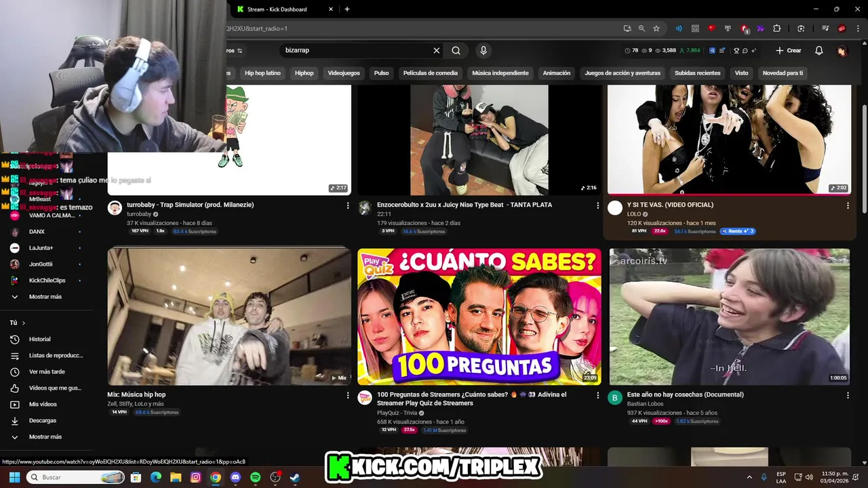Click the blue sound-wave extension icon
This screenshot has height=488, width=868.
coord(679,28)
